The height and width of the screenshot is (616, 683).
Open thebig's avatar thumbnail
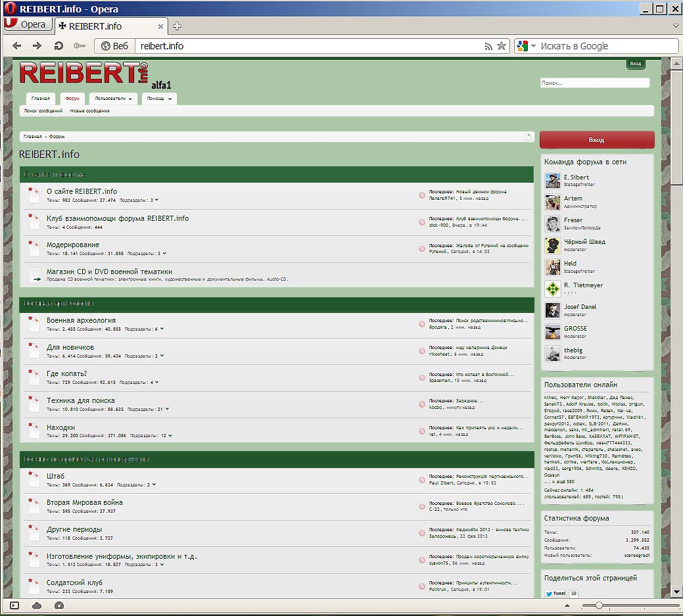pos(553,354)
